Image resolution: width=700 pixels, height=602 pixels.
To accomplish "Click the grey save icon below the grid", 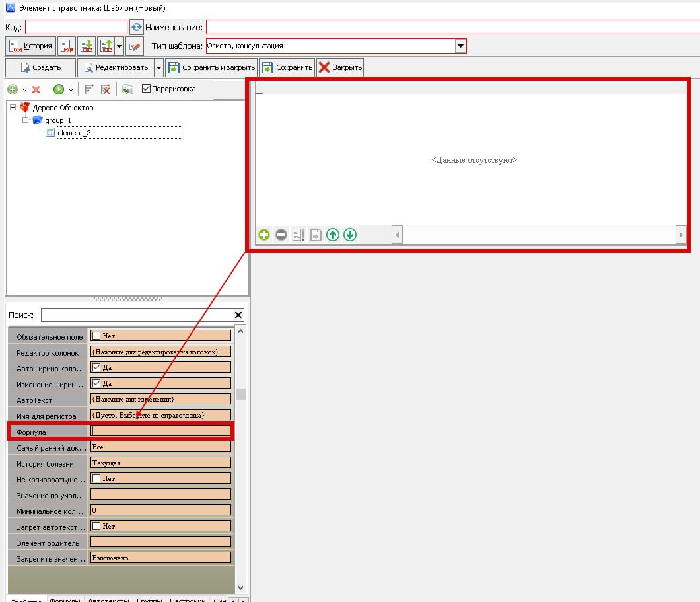I will (316, 235).
